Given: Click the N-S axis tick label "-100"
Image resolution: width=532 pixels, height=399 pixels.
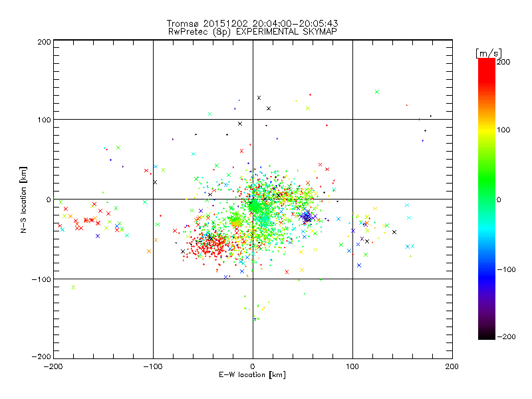Looking at the screenshot, I should [x=41, y=279].
